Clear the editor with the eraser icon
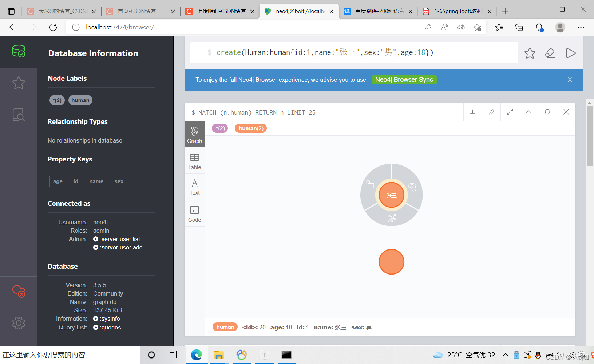 click(x=550, y=53)
